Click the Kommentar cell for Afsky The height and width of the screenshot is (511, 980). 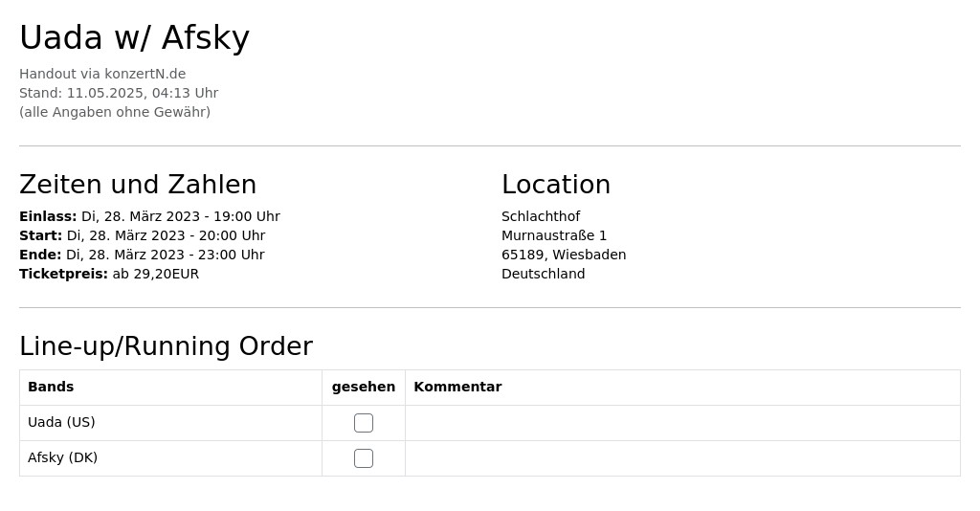tap(682, 458)
